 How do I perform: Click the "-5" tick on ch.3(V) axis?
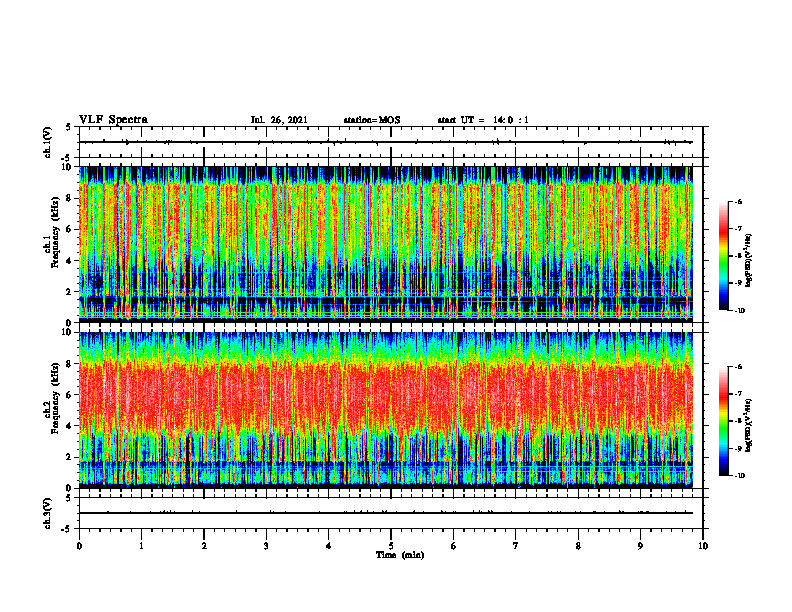pyautogui.click(x=67, y=530)
